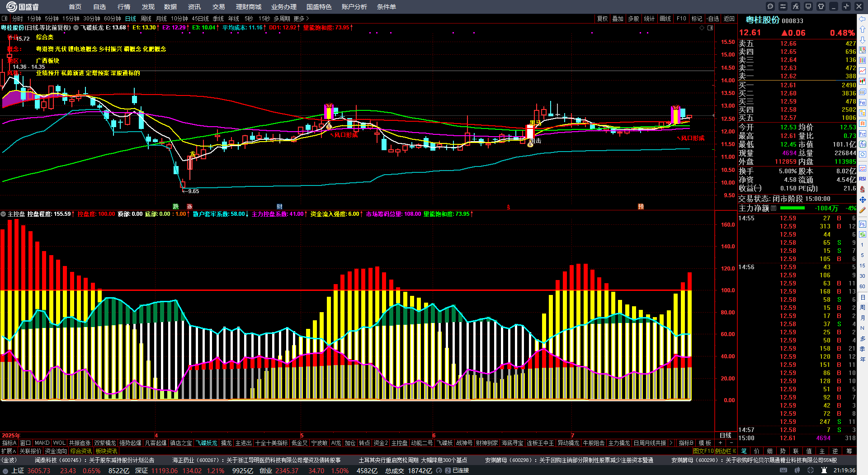Click the 返回 return button
The width and height of the screenshot is (868, 475).
point(729,19)
